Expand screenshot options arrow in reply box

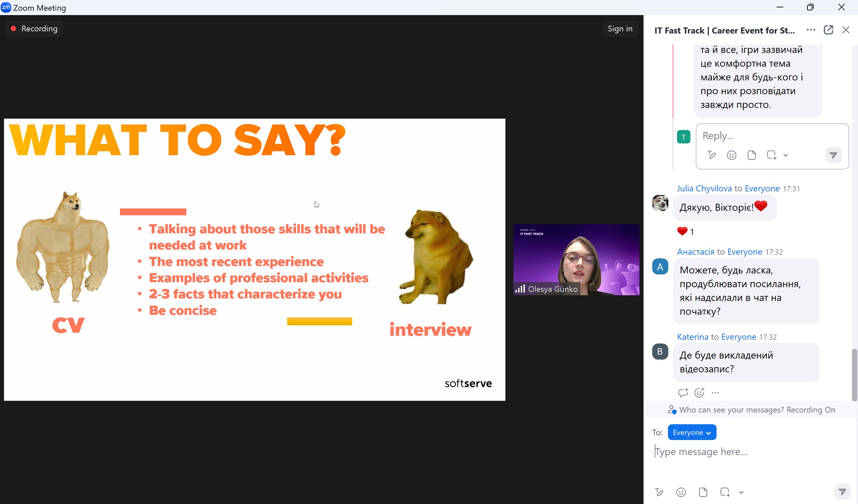coord(786,155)
